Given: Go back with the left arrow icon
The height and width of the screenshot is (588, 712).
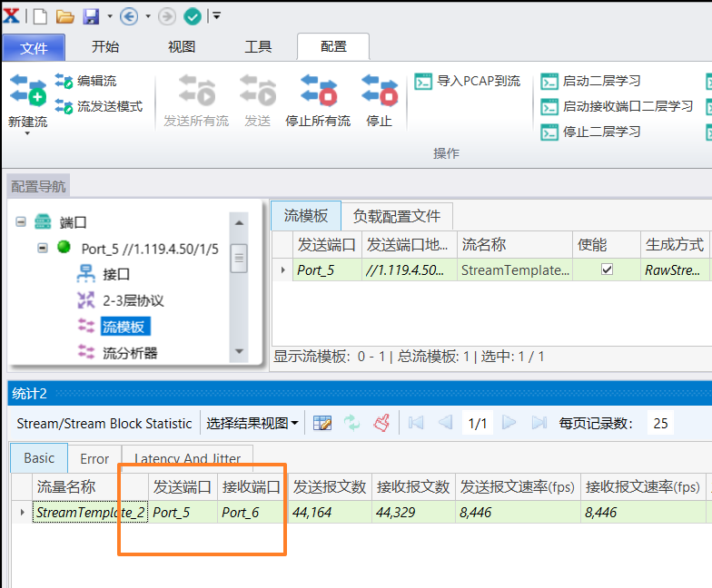Looking at the screenshot, I should click(x=129, y=16).
